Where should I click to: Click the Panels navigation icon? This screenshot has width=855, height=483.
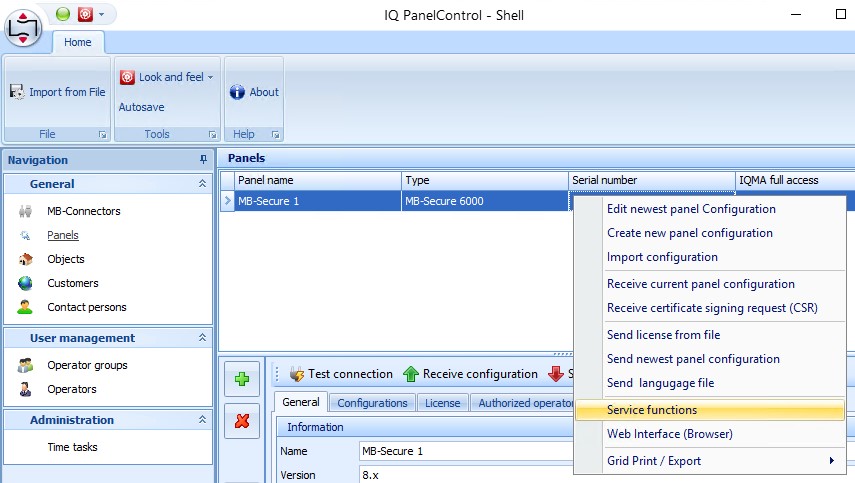[x=25, y=236]
